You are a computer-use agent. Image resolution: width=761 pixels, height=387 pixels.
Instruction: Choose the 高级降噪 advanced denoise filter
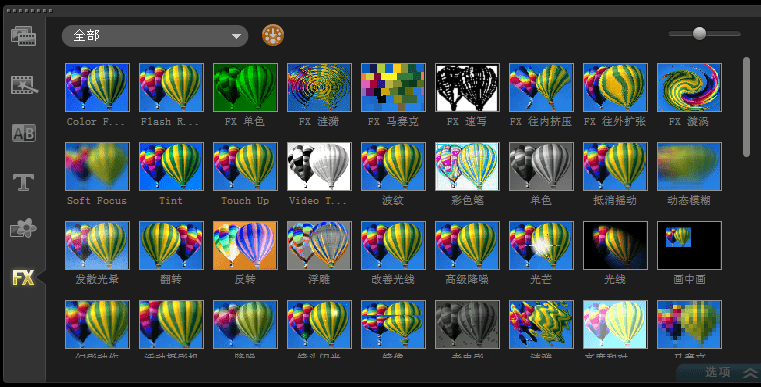click(467, 245)
